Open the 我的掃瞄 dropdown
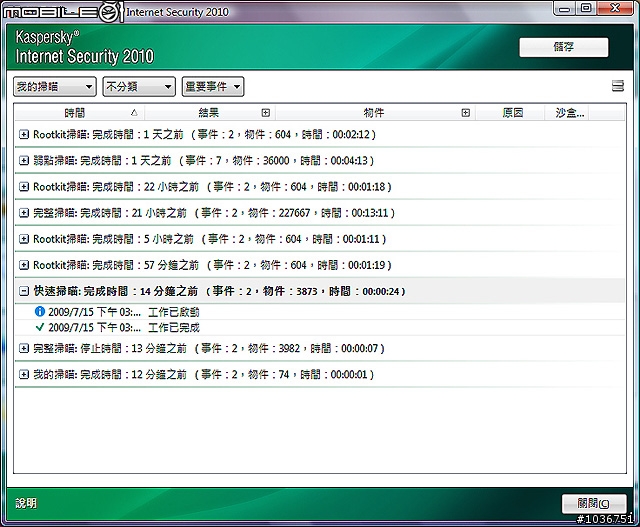Screen dimensions: 640x527 tap(55, 87)
